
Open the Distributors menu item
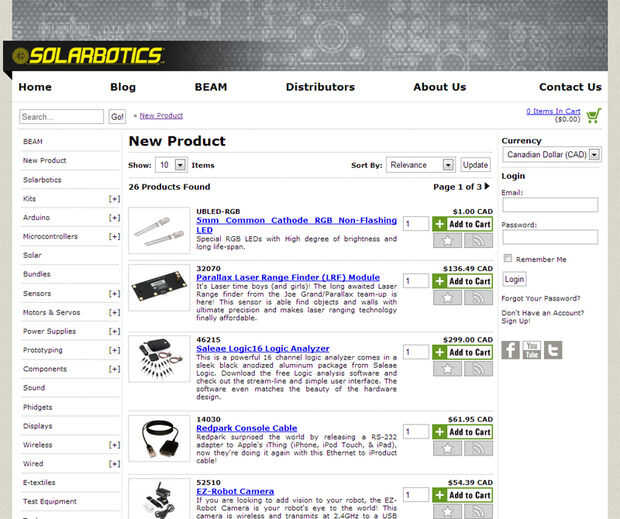(320, 87)
